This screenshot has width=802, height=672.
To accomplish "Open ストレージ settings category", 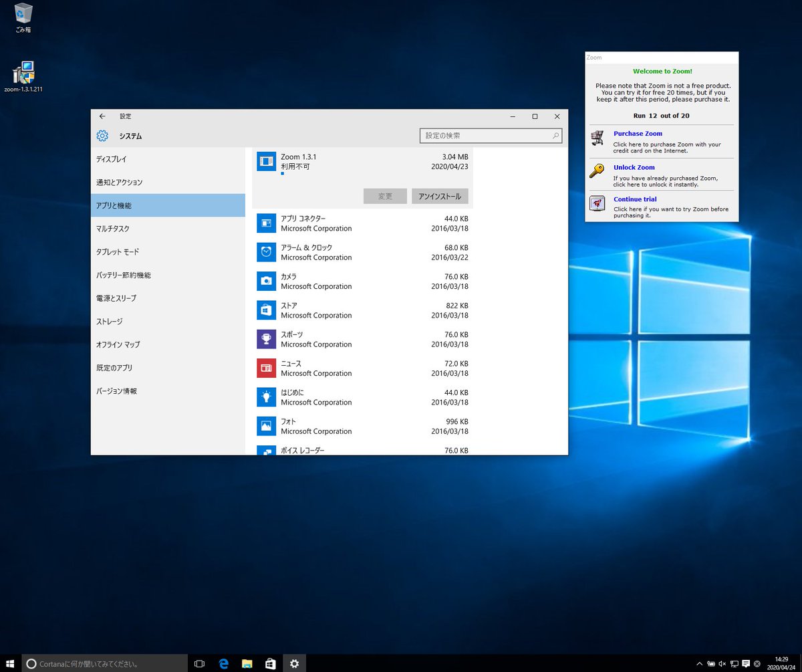I will click(x=168, y=321).
